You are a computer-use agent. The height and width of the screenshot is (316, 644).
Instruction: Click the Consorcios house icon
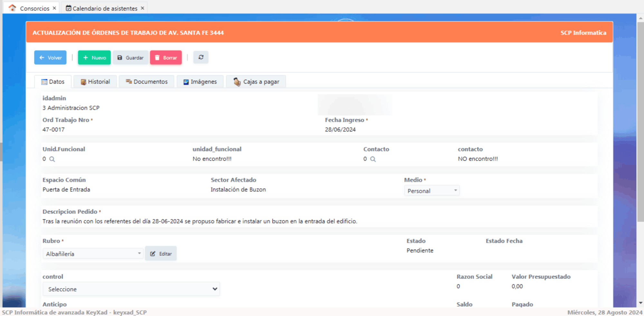(x=12, y=8)
